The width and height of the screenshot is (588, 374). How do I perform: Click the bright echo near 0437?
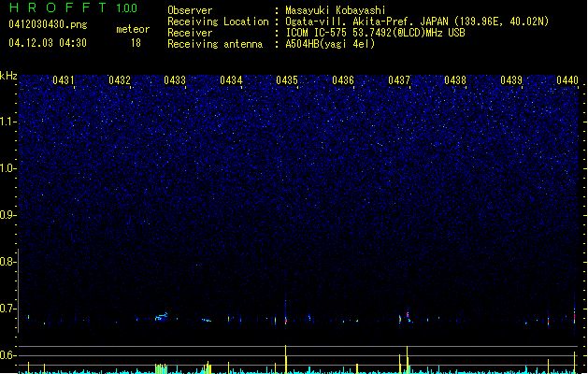408,315
